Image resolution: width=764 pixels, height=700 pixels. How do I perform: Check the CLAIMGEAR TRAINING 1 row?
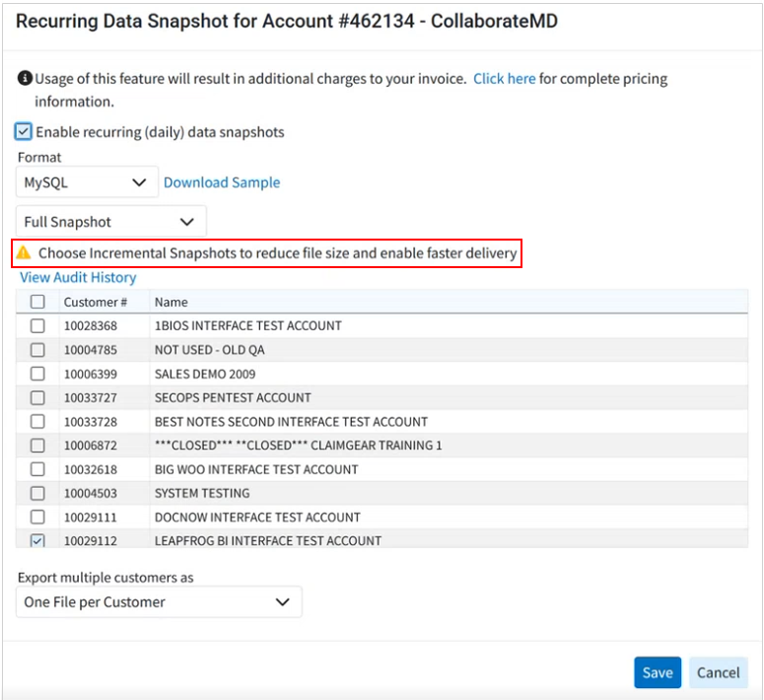click(x=37, y=445)
